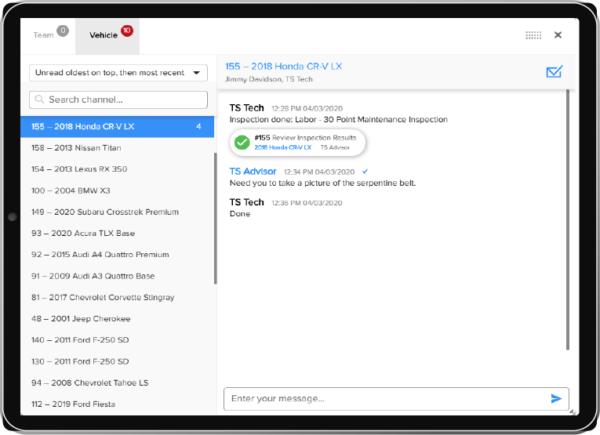Click the search magnifier icon
The width and height of the screenshot is (600, 435).
(38, 99)
